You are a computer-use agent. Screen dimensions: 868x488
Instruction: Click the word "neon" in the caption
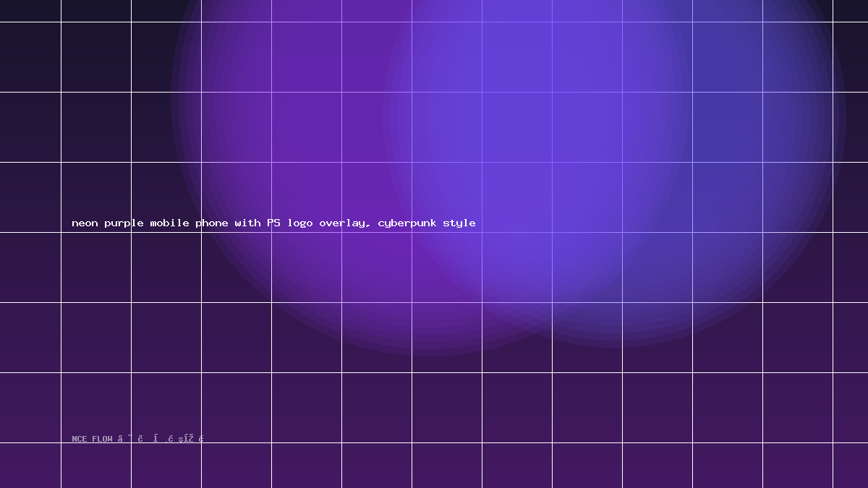85,223
